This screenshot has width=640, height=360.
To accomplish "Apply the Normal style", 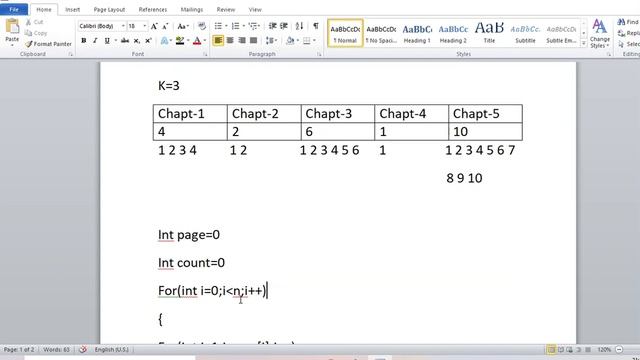I will coord(345,33).
